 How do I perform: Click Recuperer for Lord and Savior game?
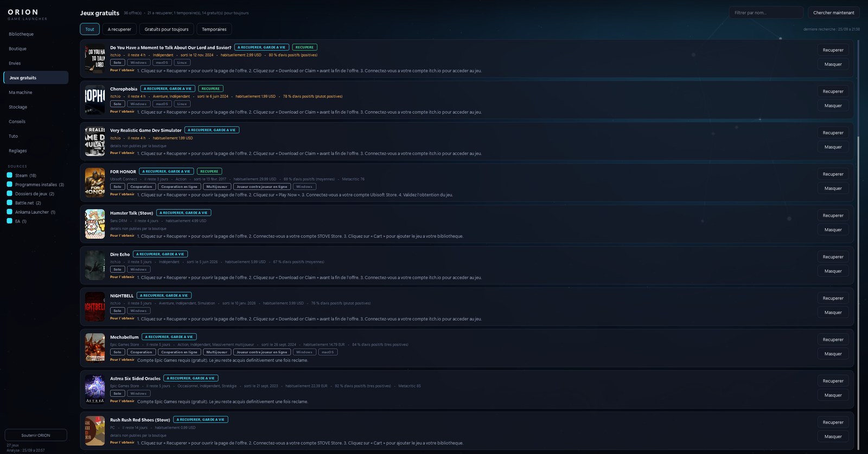click(x=833, y=50)
